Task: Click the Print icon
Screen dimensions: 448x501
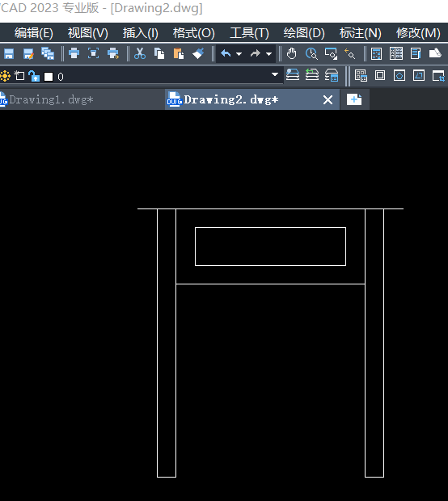Action: click(74, 53)
